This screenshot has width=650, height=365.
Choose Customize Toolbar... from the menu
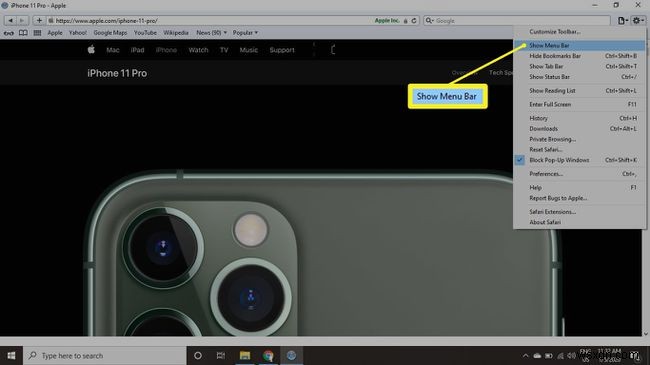pos(580,32)
